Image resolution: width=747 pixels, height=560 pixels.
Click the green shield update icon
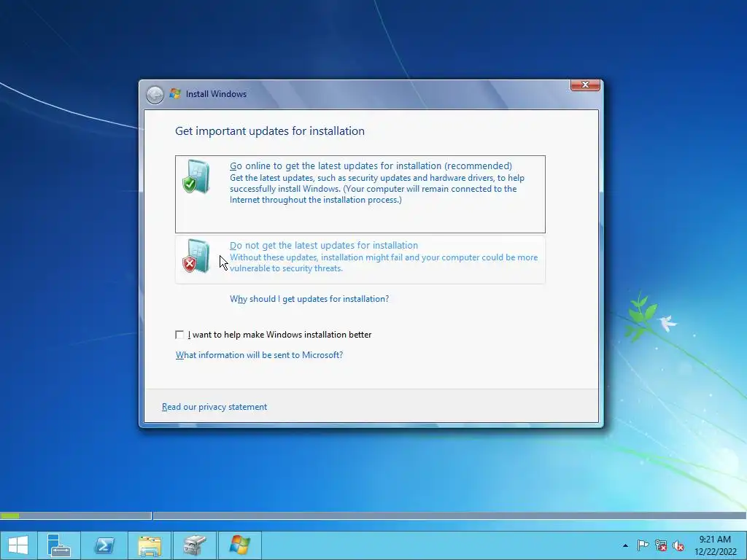point(196,176)
